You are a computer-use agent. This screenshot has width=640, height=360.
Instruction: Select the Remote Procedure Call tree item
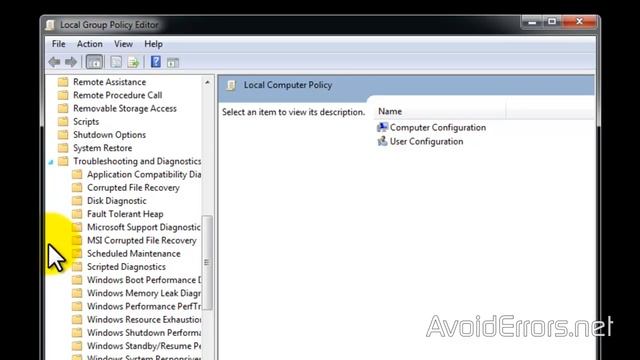pos(118,95)
